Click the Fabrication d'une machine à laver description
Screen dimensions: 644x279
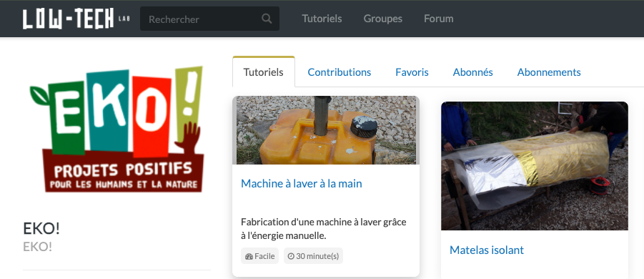[323, 229]
